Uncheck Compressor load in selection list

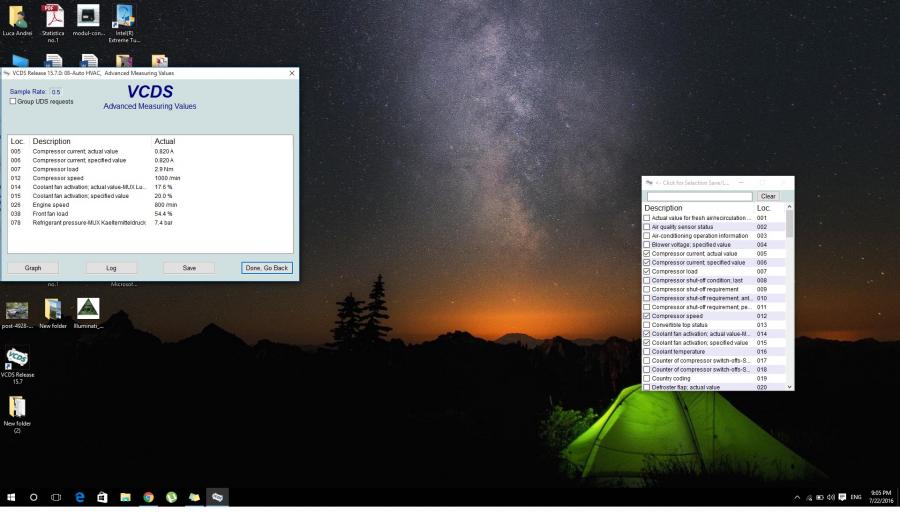pyautogui.click(x=647, y=271)
